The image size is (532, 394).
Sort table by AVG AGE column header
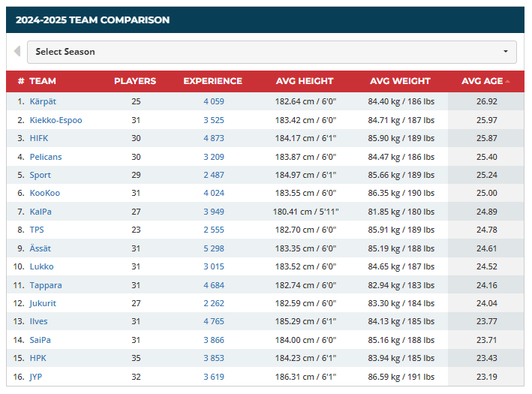pyautogui.click(x=482, y=81)
